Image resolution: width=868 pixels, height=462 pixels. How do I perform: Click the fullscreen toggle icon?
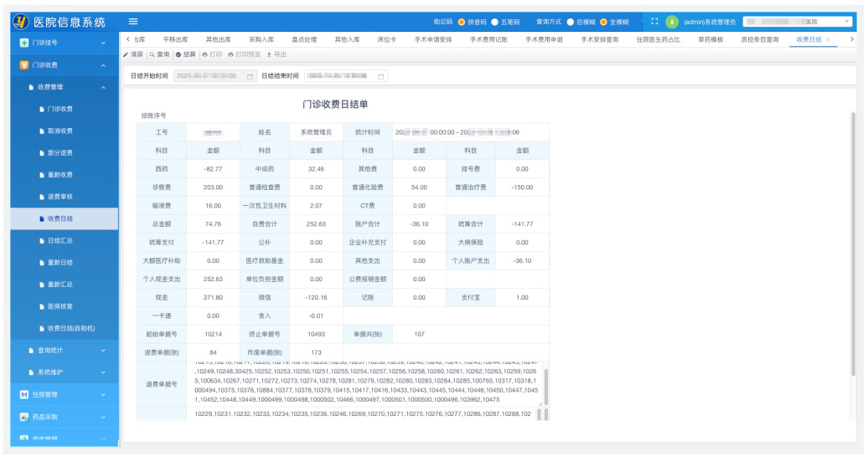(x=654, y=22)
